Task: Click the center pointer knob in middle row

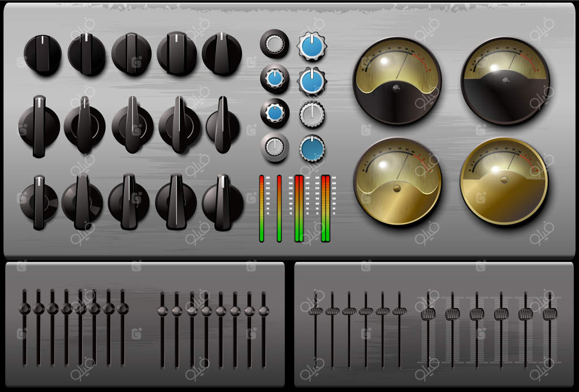Action: [132, 124]
